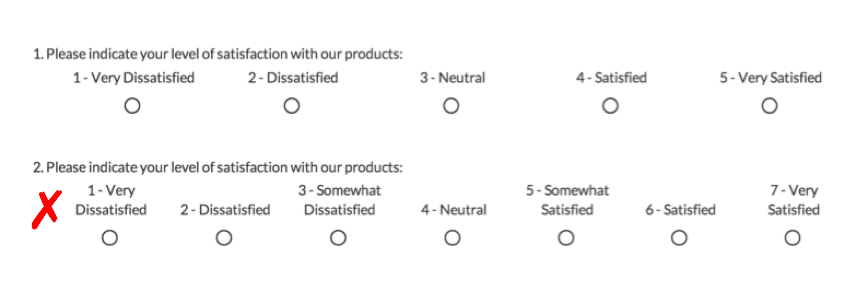868x303 pixels.
Task: Select Very Dissatisfied radio in question 1
Action: [132, 106]
